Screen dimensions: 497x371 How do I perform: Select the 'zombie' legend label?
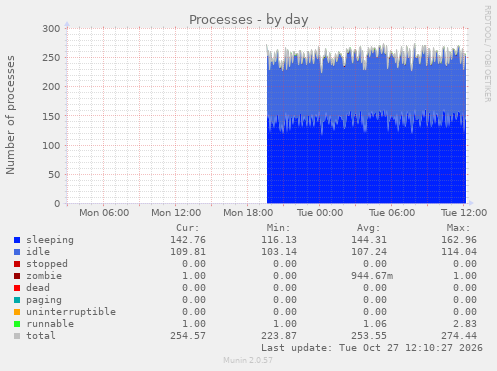(x=44, y=276)
